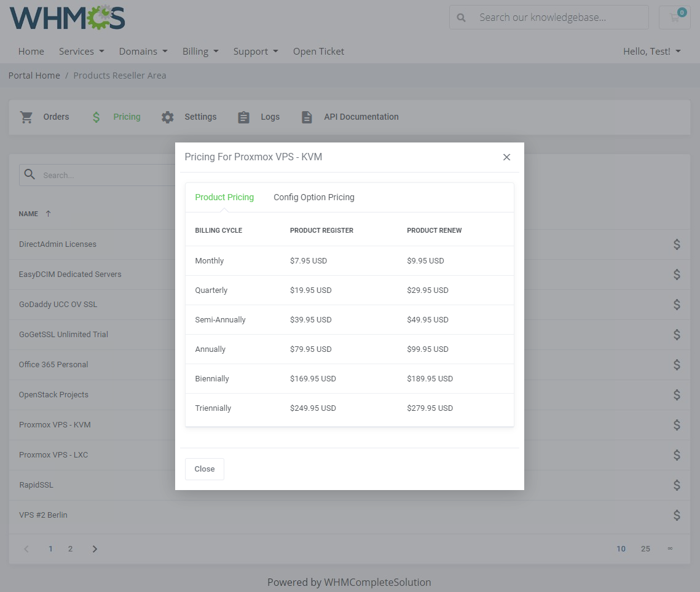The width and height of the screenshot is (700, 592).
Task: Click the Logs icon
Action: (243, 117)
